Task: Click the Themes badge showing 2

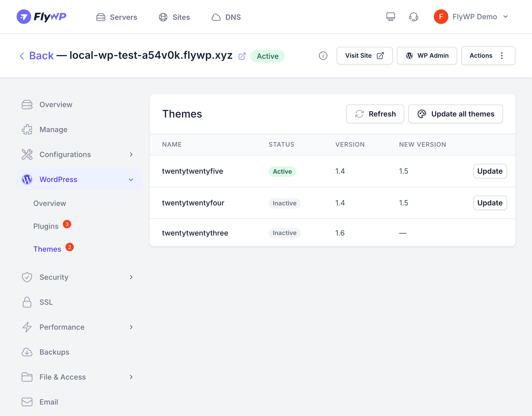Action: pyautogui.click(x=69, y=247)
